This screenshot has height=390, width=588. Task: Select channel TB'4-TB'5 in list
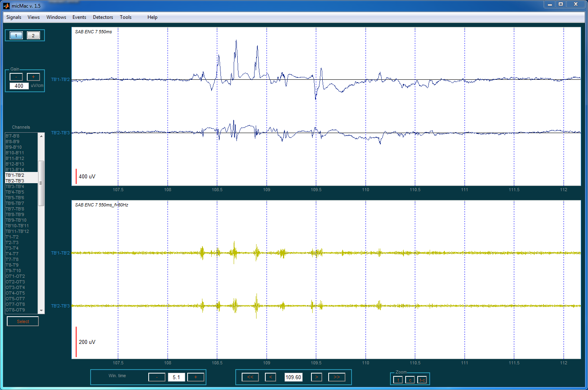(21, 192)
